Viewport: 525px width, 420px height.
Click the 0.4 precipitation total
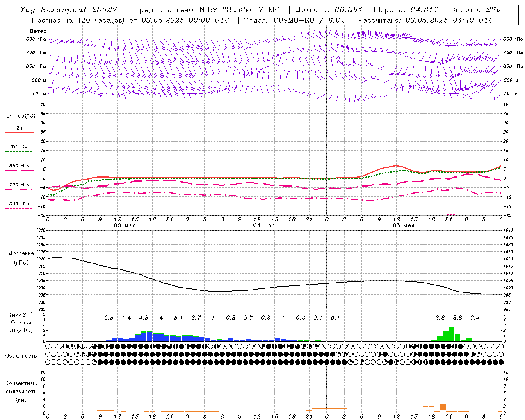[475, 318]
